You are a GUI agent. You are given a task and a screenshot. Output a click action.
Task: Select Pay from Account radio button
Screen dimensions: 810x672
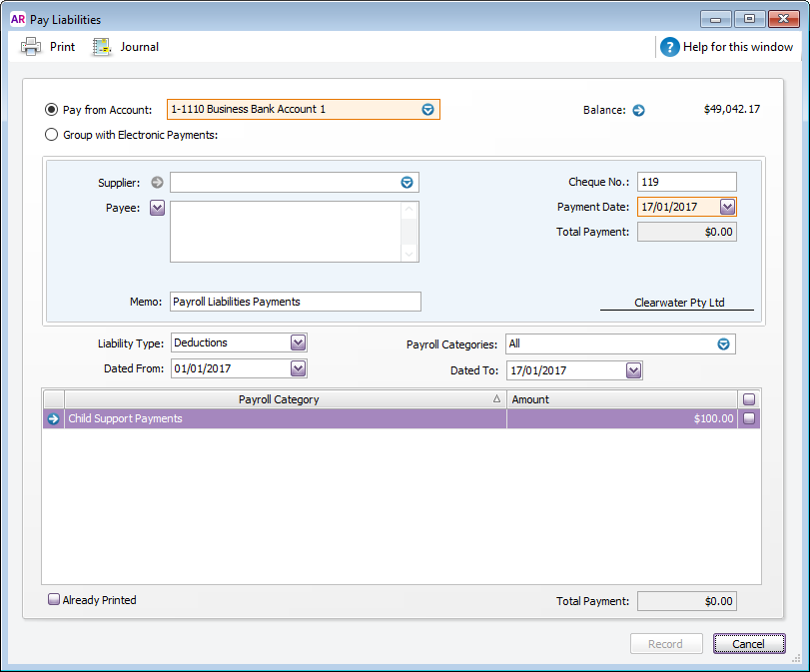(51, 110)
